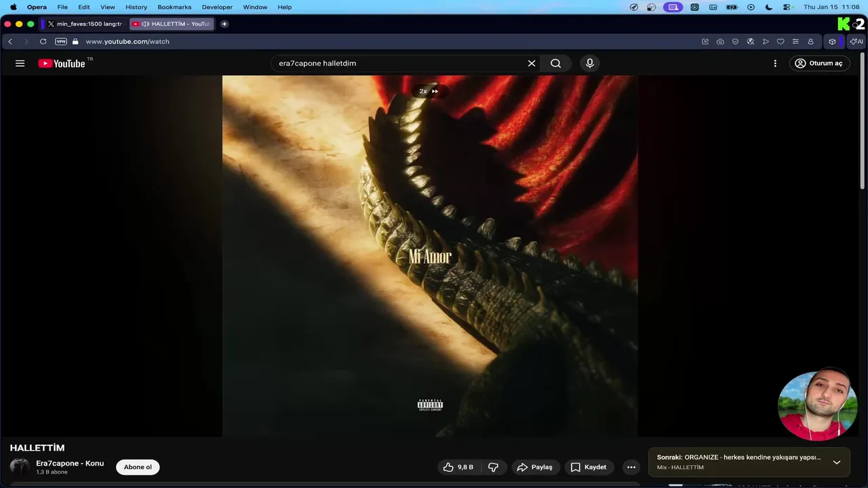Collapse the Sonraki up-next panel chevron

coord(837,462)
